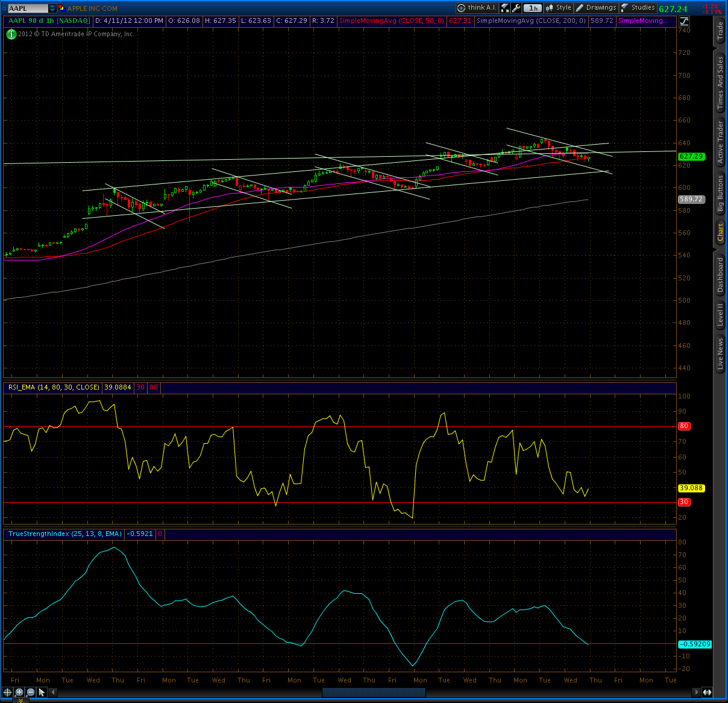
Task: Click the green 627.29 price bubble
Action: tap(691, 156)
